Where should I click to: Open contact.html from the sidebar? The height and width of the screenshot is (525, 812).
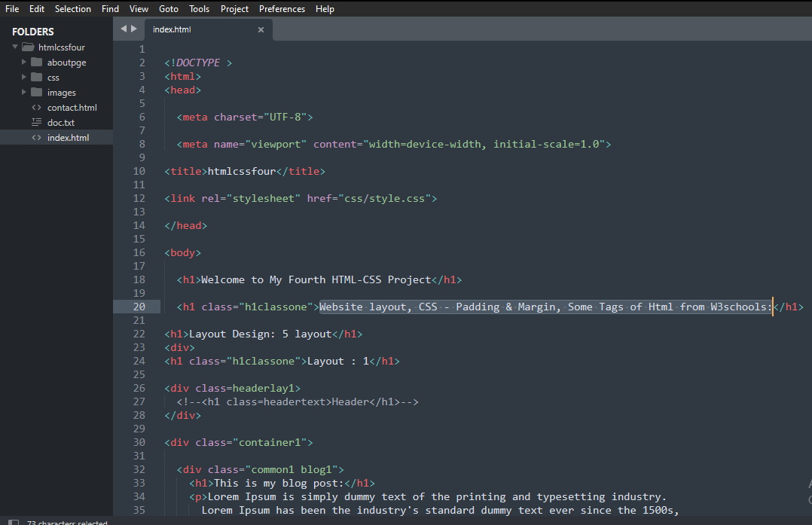[72, 108]
